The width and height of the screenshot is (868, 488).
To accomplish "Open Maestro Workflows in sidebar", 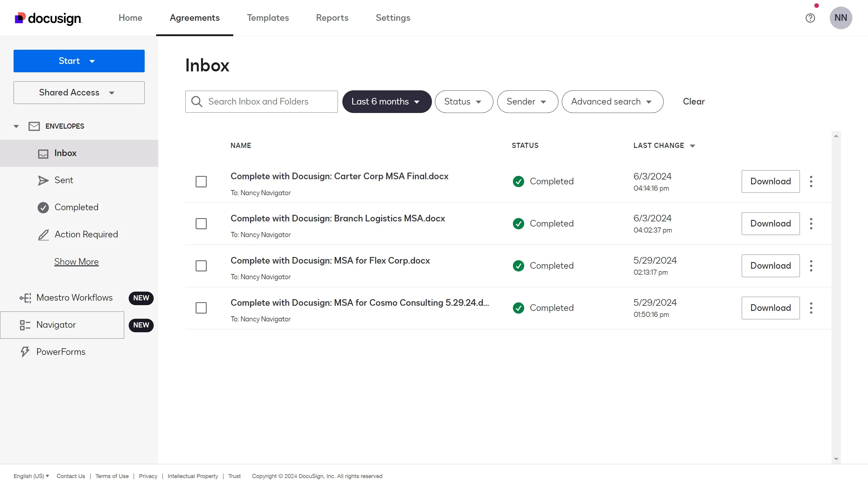I will point(74,298).
